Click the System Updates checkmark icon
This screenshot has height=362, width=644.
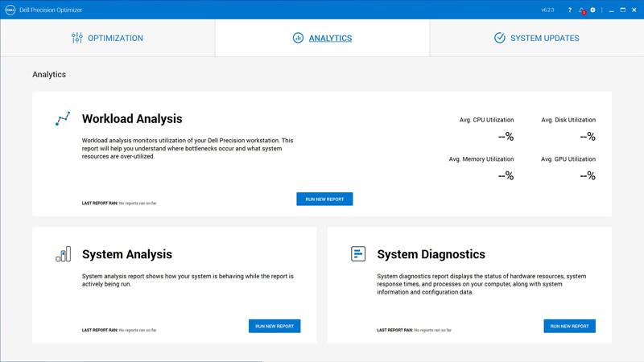pyautogui.click(x=499, y=38)
